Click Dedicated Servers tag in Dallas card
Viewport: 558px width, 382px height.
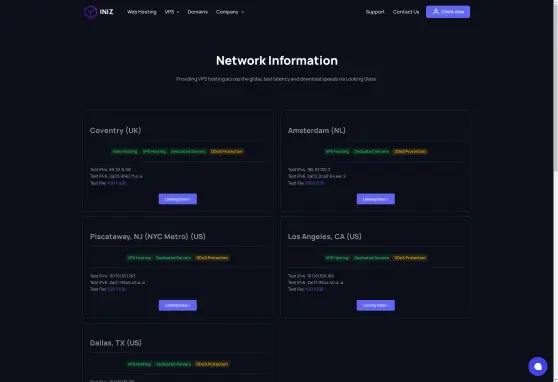click(173, 364)
